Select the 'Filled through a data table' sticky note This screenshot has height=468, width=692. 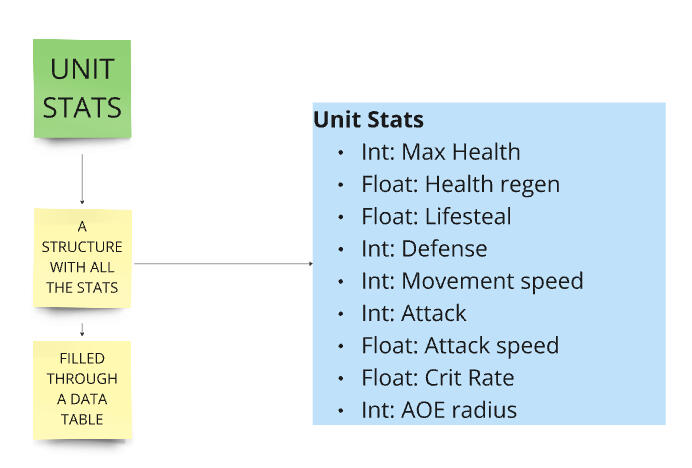(x=82, y=389)
